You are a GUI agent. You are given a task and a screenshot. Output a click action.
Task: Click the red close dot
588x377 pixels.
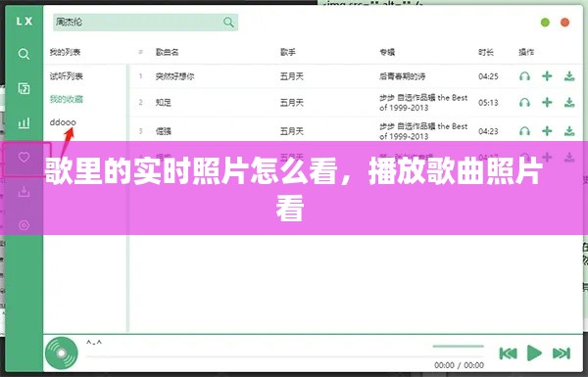(x=564, y=23)
